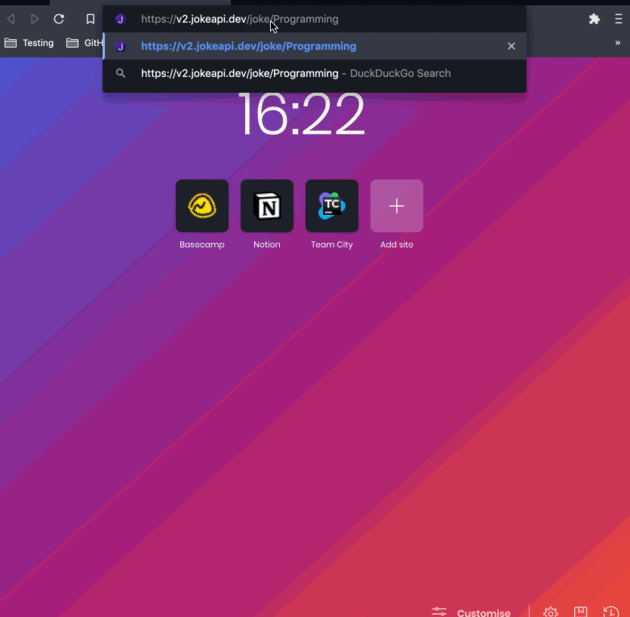Click the Basecamp label text
Viewport: 630px width, 617px height.
(x=202, y=245)
